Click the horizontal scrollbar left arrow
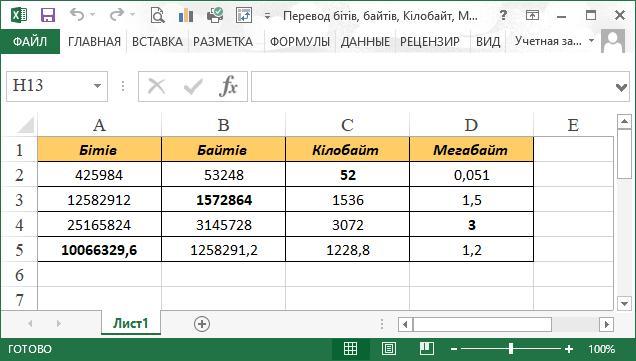 (405, 324)
